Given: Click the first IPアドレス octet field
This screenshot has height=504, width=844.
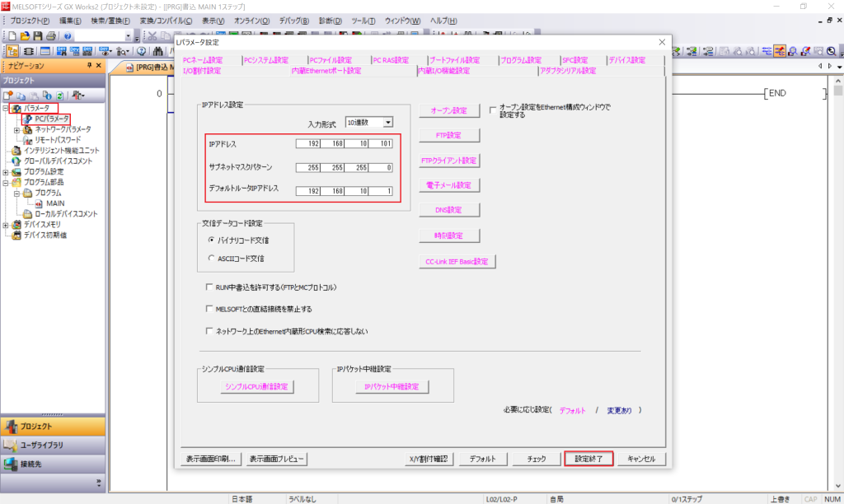Looking at the screenshot, I should click(309, 145).
